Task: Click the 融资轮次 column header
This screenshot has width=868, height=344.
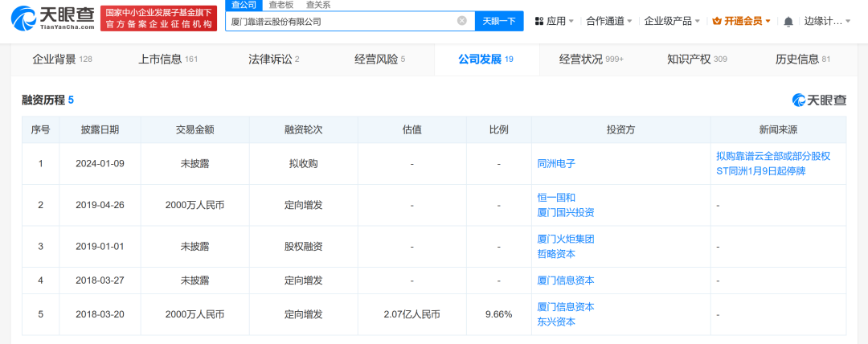Action: click(303, 129)
